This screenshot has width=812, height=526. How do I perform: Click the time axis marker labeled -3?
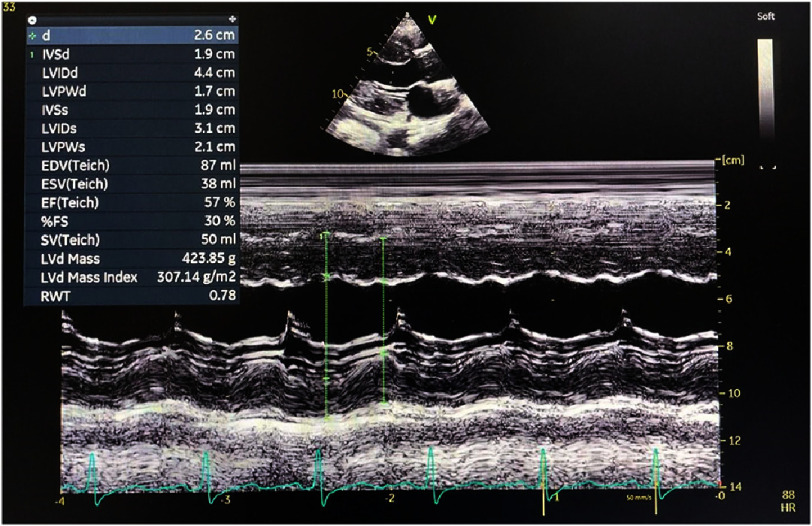point(225,501)
